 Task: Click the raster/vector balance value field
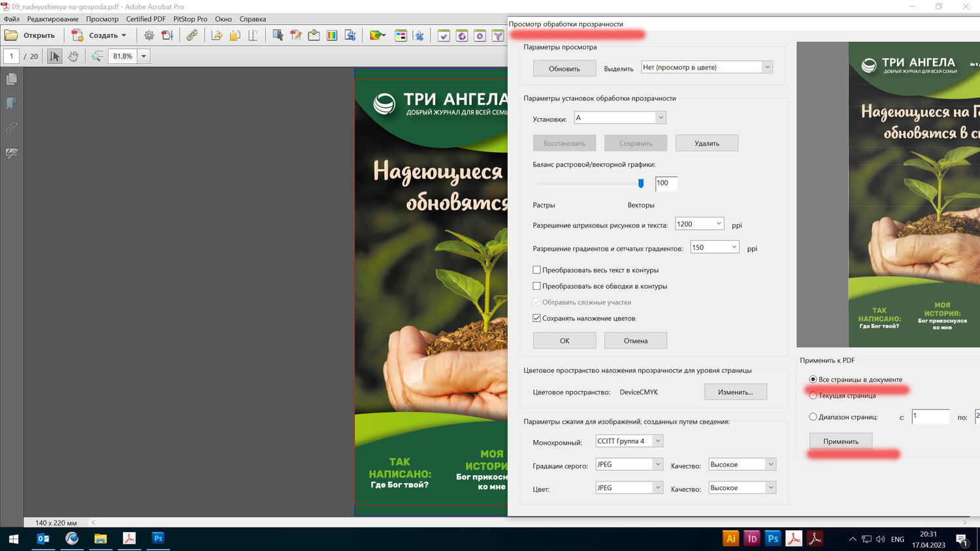pos(666,183)
